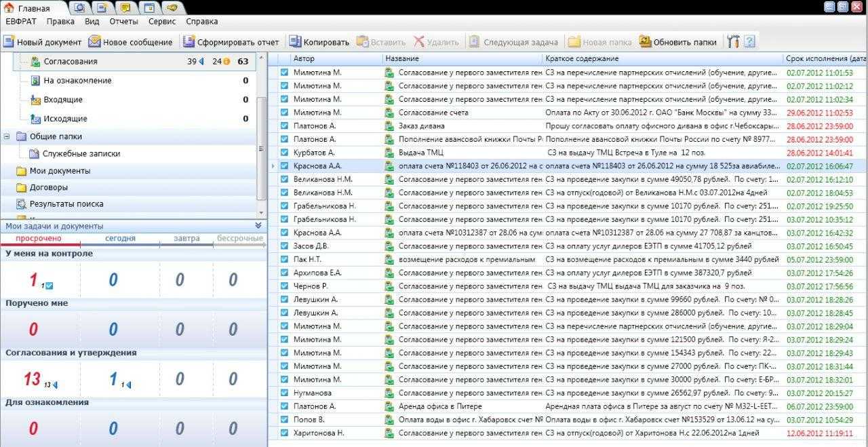Open the yellow chat bubble tab

tap(125, 7)
